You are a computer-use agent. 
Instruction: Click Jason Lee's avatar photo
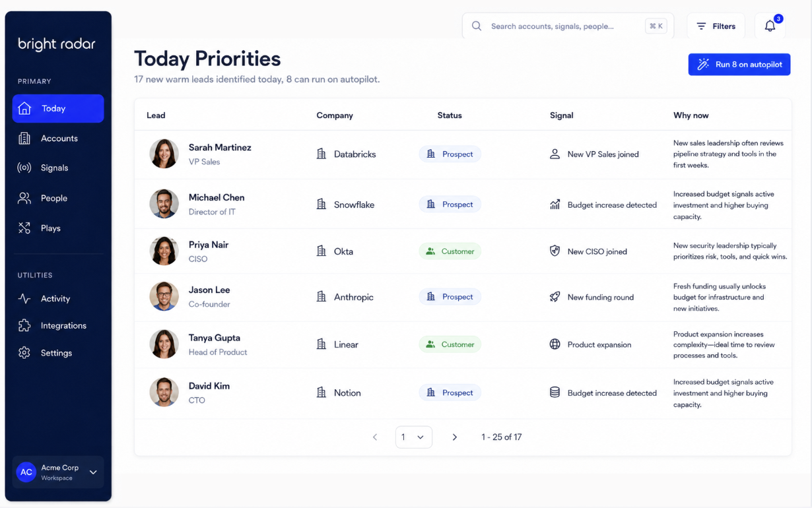click(164, 296)
